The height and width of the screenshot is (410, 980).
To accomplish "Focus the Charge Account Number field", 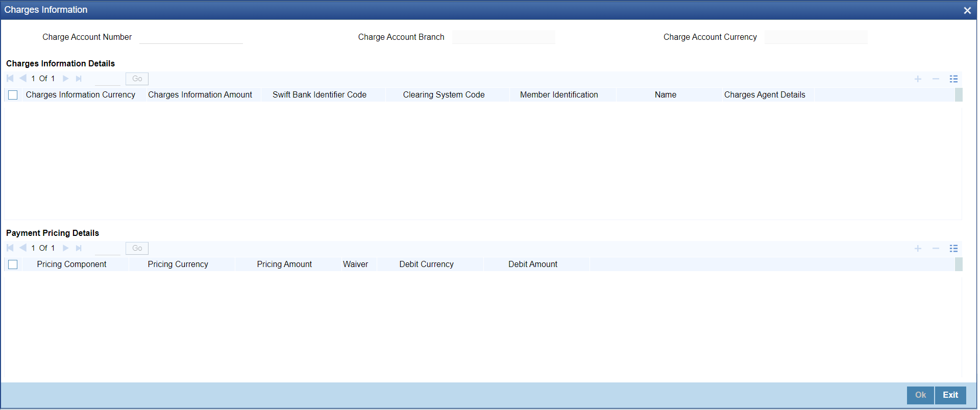I will 191,37.
